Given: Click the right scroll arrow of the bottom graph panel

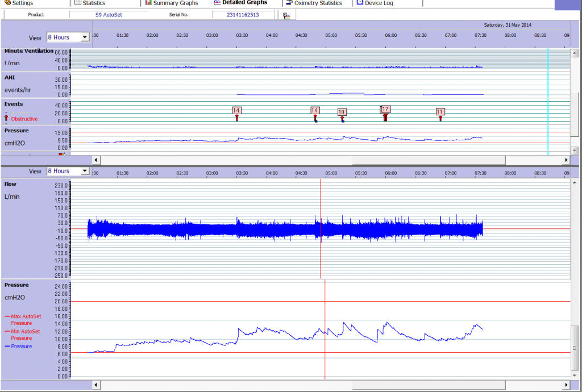Looking at the screenshot, I should (566, 385).
